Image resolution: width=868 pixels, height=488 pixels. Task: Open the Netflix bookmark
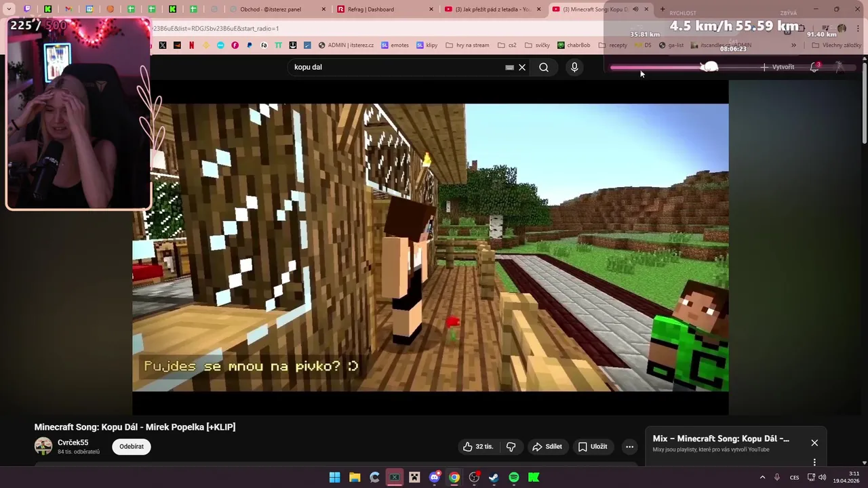pos(191,45)
